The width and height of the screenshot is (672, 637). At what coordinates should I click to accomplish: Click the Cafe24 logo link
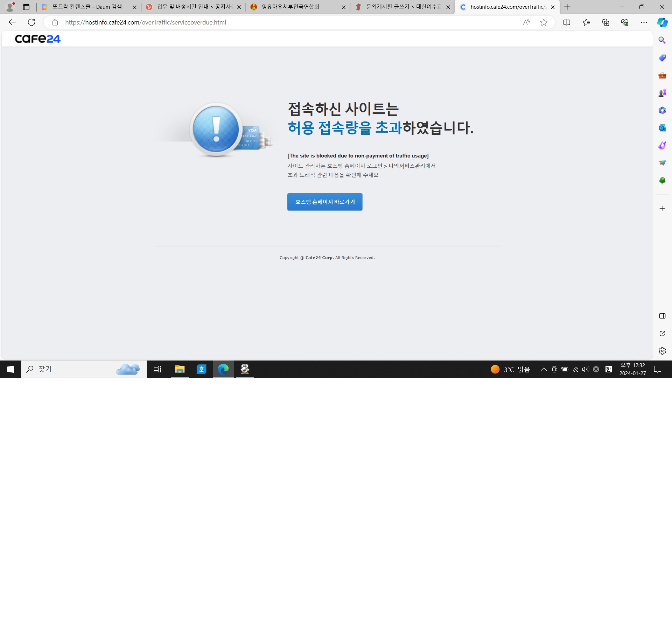click(x=38, y=39)
